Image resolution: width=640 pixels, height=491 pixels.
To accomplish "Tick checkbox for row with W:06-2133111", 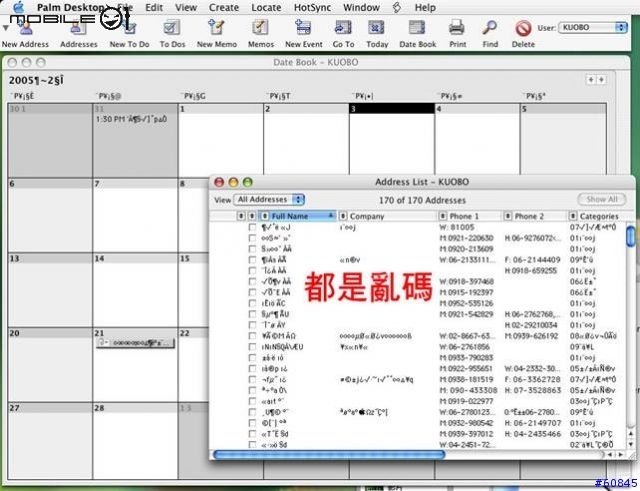I will click(252, 260).
